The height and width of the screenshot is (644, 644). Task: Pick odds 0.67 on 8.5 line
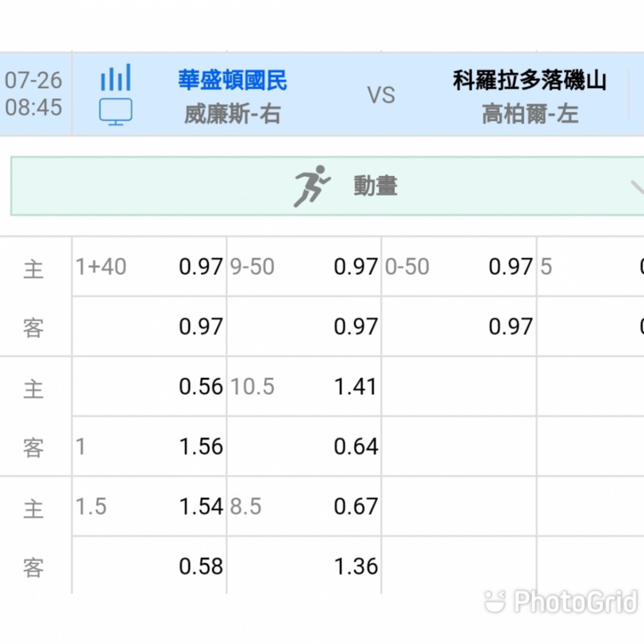pyautogui.click(x=355, y=506)
